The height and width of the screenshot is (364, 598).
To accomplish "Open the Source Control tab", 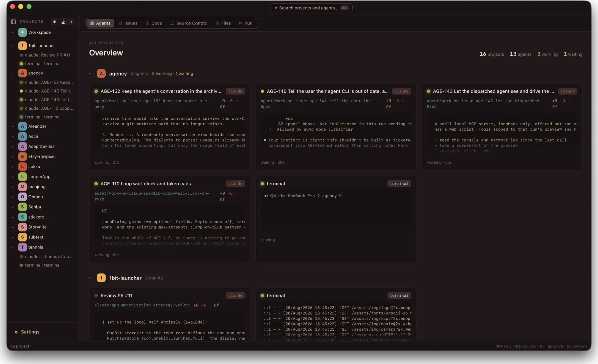I will coord(189,23).
